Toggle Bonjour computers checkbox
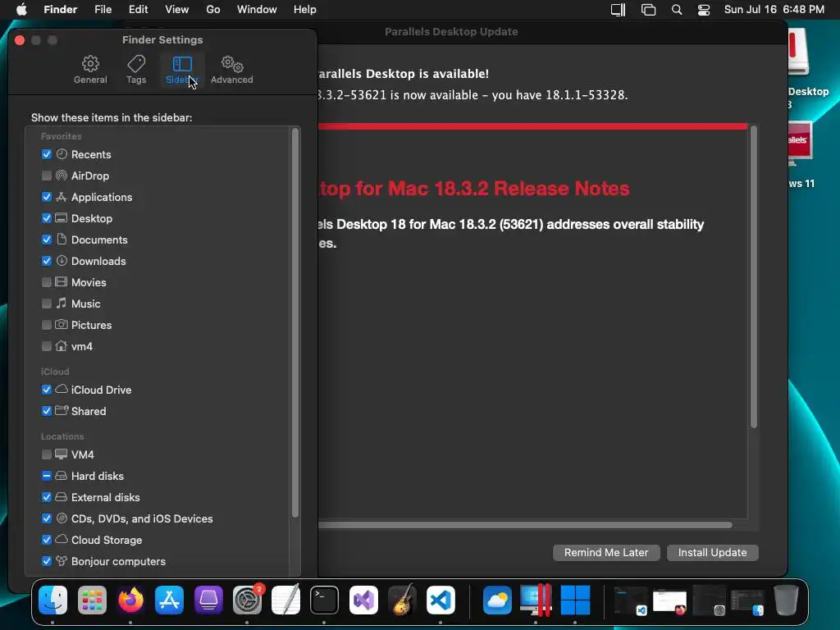The image size is (840, 630). click(x=47, y=561)
